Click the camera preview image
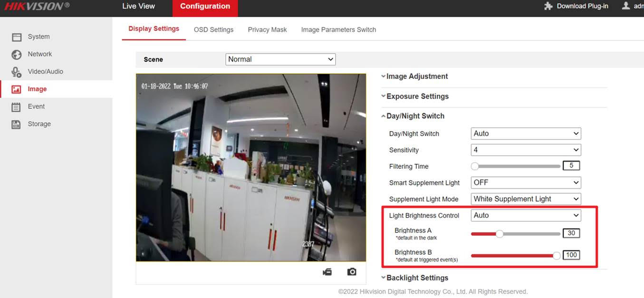This screenshot has height=298, width=644. point(251,167)
